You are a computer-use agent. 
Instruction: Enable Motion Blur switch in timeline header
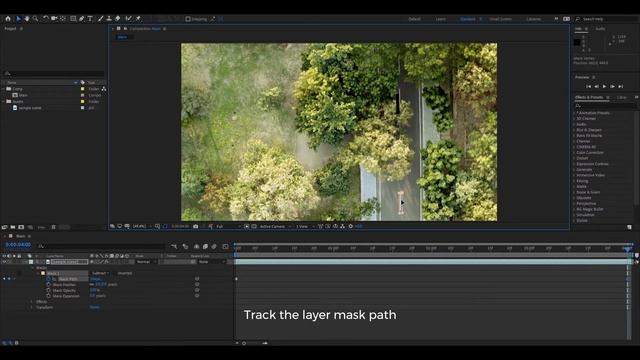tap(214, 247)
